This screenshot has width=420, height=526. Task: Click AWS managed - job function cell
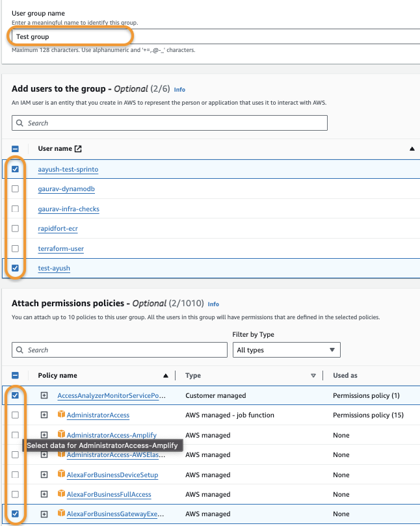(230, 415)
